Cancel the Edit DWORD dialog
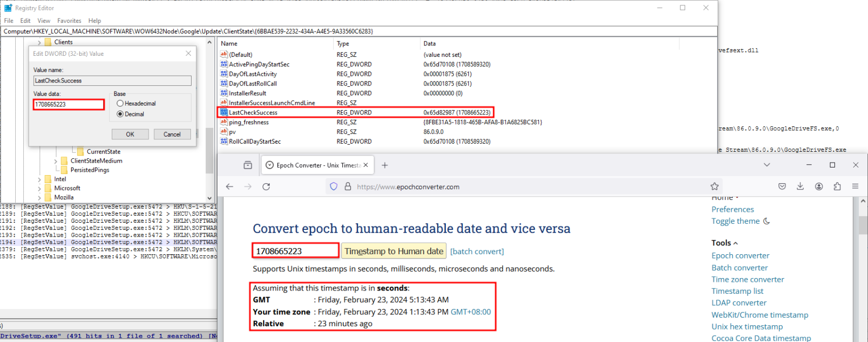The width and height of the screenshot is (868, 342). click(172, 134)
